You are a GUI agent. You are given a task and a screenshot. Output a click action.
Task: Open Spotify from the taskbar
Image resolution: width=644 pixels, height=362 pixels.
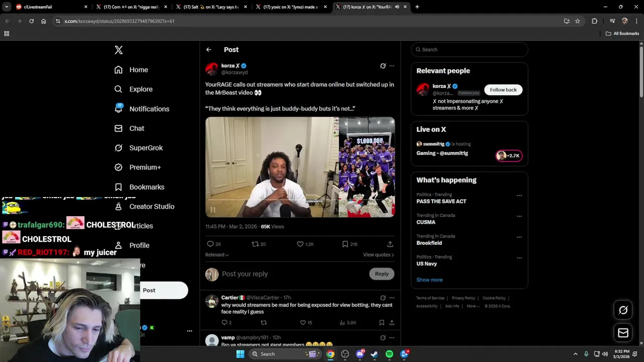(x=389, y=354)
